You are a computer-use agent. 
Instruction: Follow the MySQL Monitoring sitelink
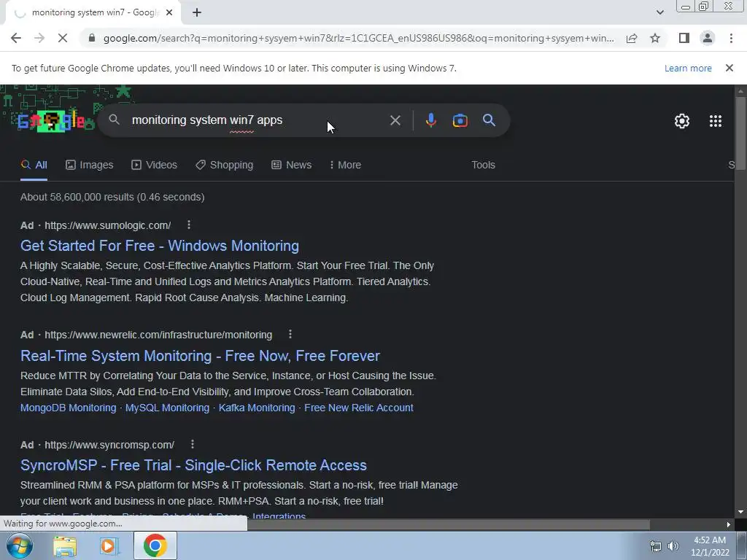(167, 408)
